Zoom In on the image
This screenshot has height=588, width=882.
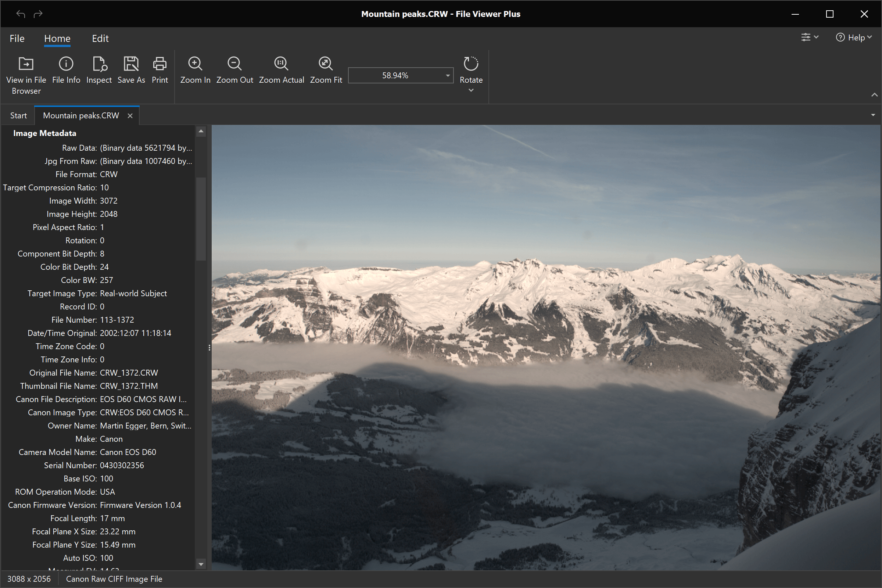point(196,64)
